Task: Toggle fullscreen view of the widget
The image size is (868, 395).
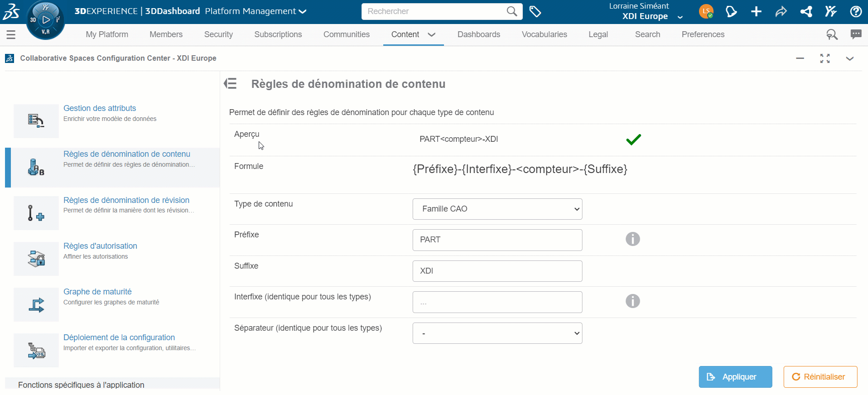Action: (x=825, y=58)
